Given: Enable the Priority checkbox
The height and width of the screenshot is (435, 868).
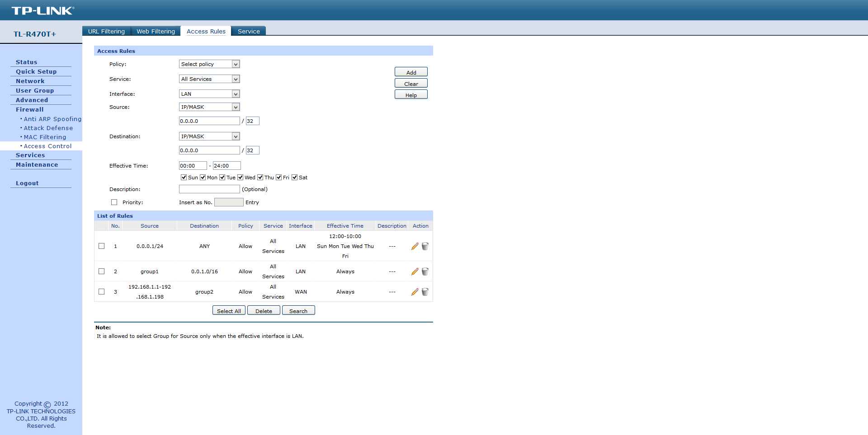Looking at the screenshot, I should 114,202.
